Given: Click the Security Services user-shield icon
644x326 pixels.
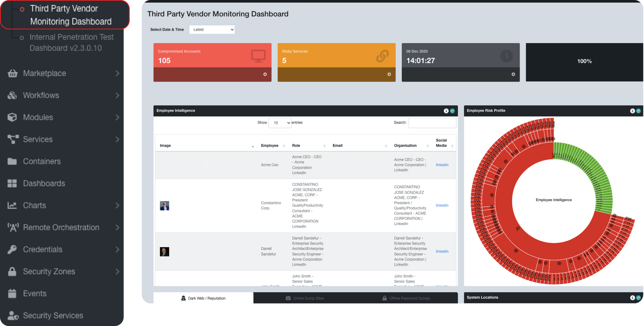Looking at the screenshot, I should pos(13,316).
